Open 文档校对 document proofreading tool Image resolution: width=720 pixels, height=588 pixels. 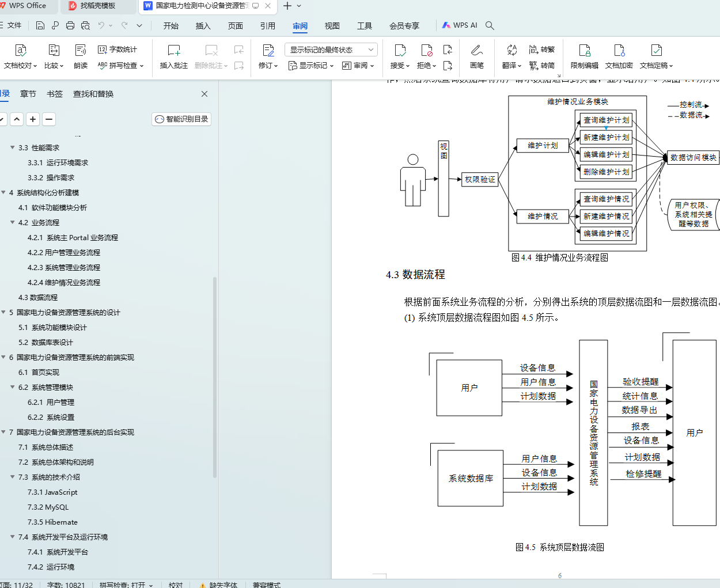(x=20, y=57)
